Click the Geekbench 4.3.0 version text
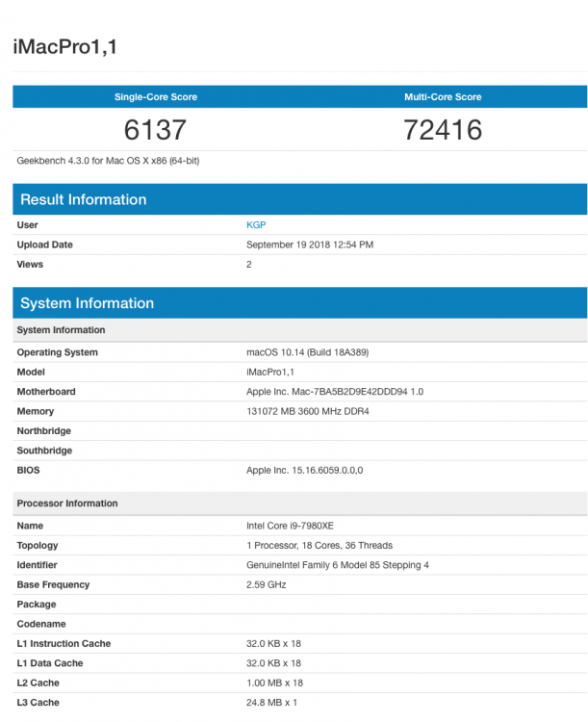 coord(108,161)
